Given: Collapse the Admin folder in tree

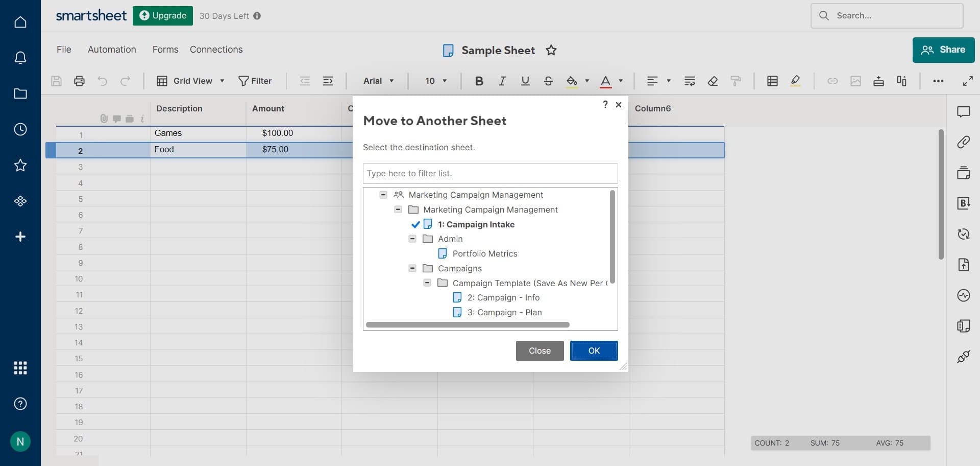Looking at the screenshot, I should 412,239.
